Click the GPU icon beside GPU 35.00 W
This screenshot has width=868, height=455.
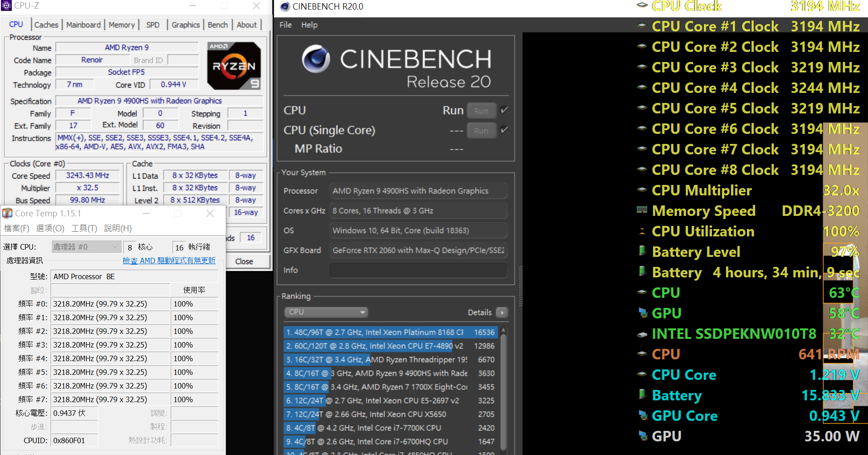coord(643,436)
